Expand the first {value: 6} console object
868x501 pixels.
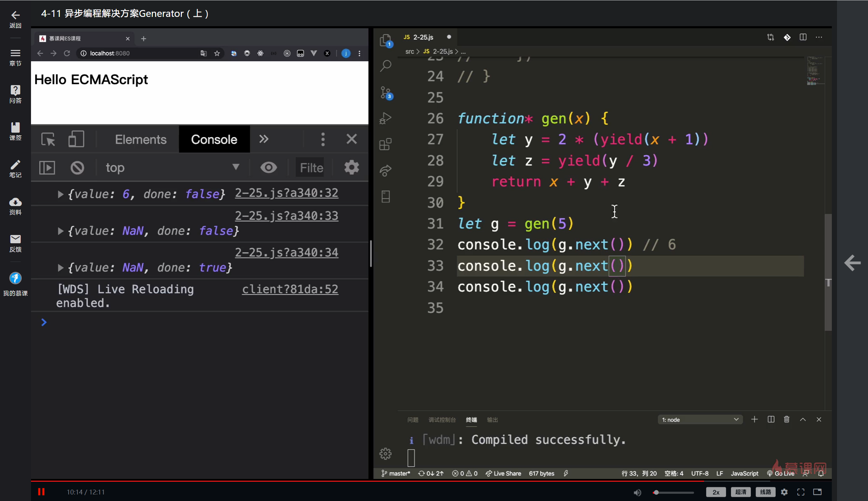(61, 194)
